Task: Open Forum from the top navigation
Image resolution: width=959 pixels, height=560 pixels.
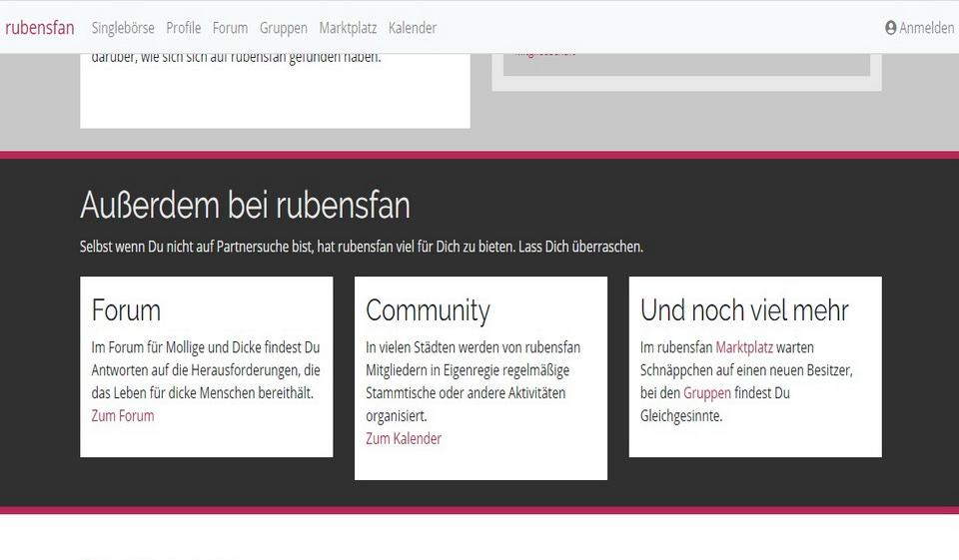Action: [230, 28]
